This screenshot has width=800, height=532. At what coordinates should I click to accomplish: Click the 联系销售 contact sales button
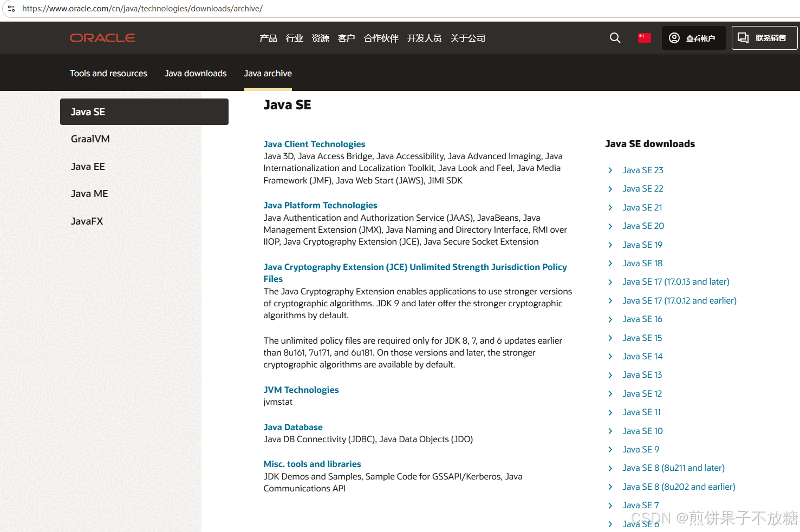coord(764,38)
